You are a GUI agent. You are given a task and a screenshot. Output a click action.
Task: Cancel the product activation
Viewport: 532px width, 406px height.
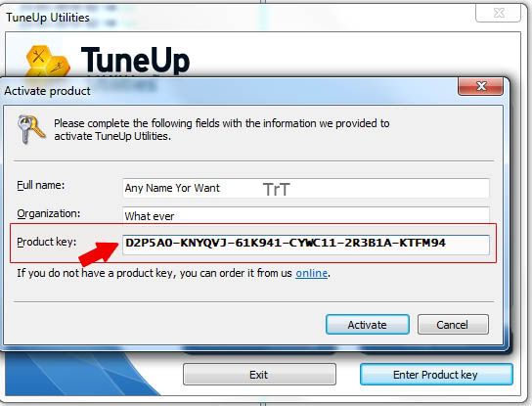(453, 325)
